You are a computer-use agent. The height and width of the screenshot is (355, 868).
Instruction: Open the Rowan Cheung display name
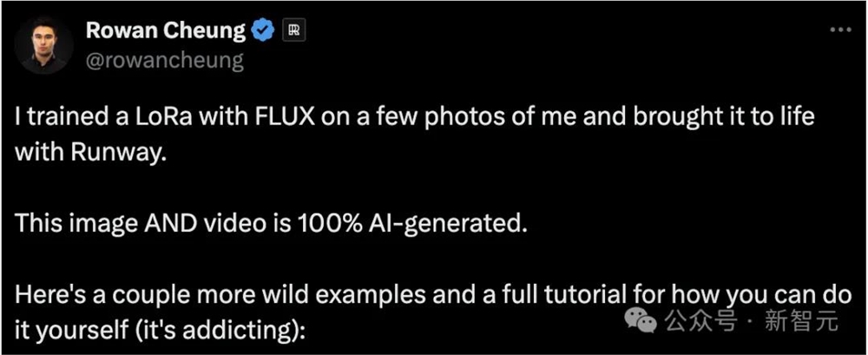pos(166,31)
